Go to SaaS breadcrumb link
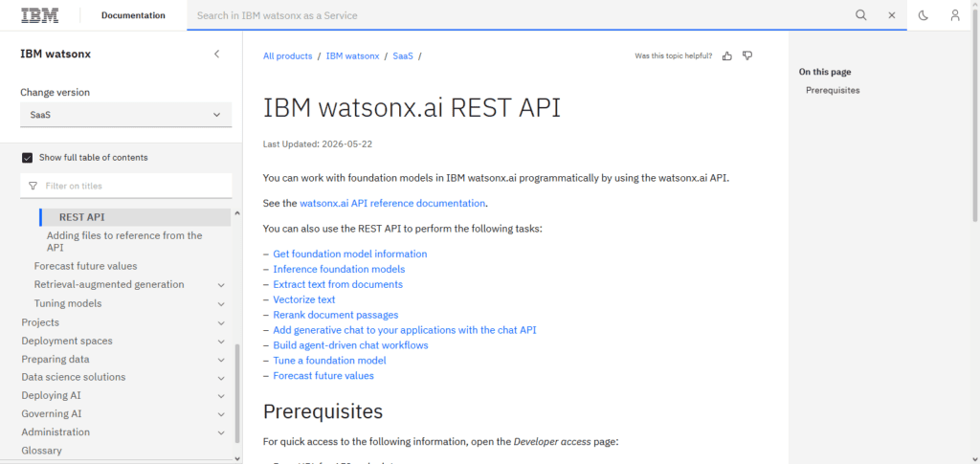This screenshot has height=464, width=980. coord(403,56)
